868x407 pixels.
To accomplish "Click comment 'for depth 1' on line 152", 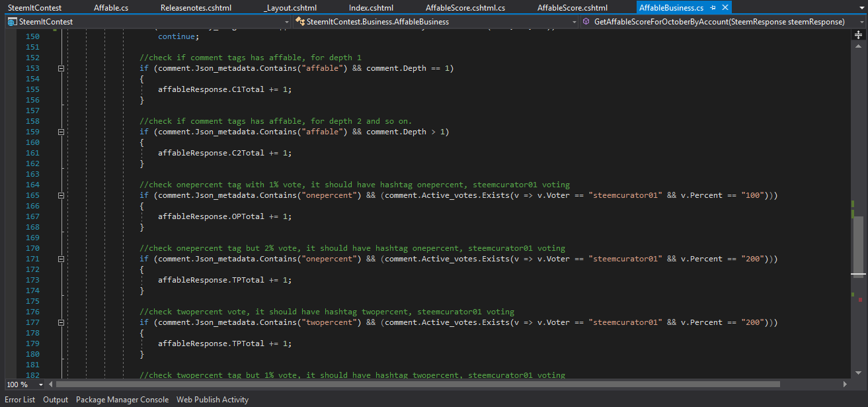I will coord(336,58).
